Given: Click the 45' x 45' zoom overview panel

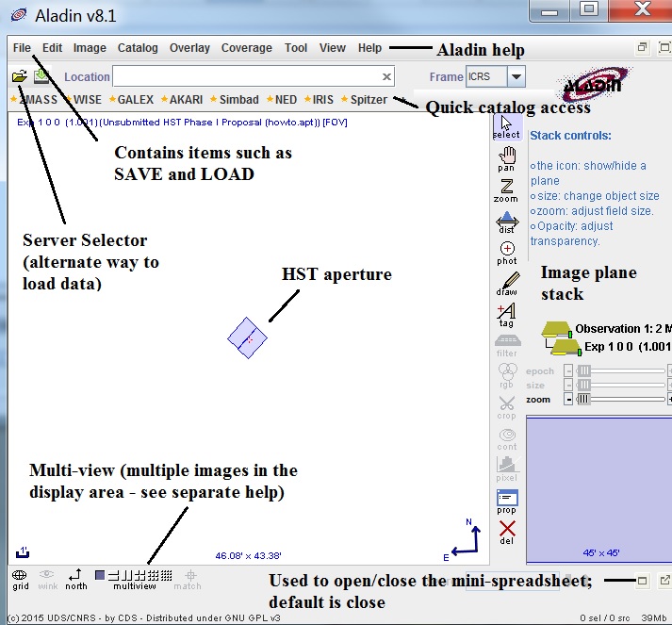Looking at the screenshot, I should [x=599, y=488].
